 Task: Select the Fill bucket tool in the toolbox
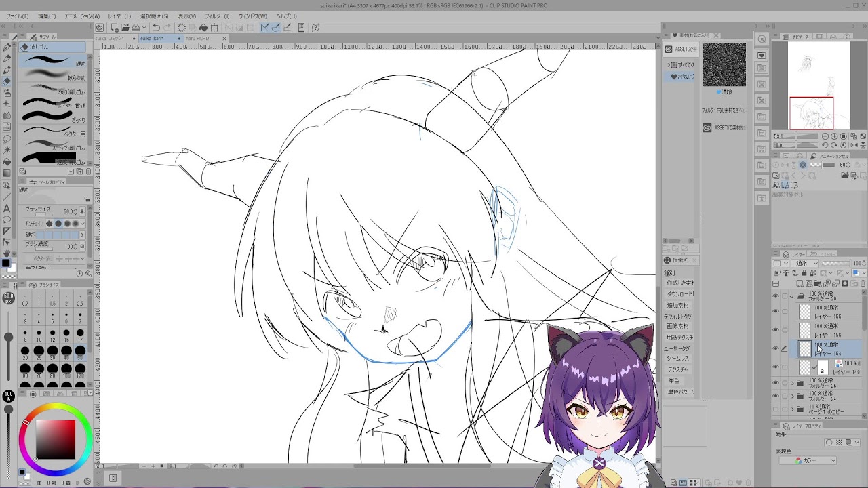pyautogui.click(x=7, y=163)
